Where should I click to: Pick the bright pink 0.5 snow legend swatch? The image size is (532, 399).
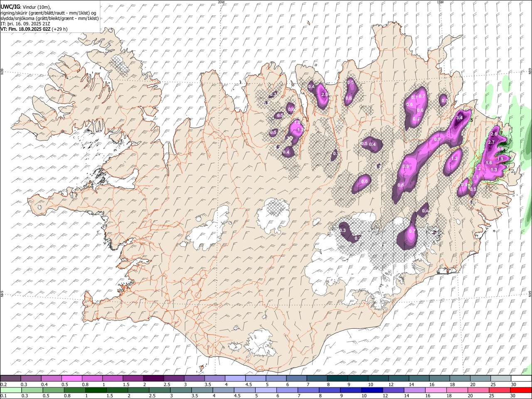click(71, 379)
